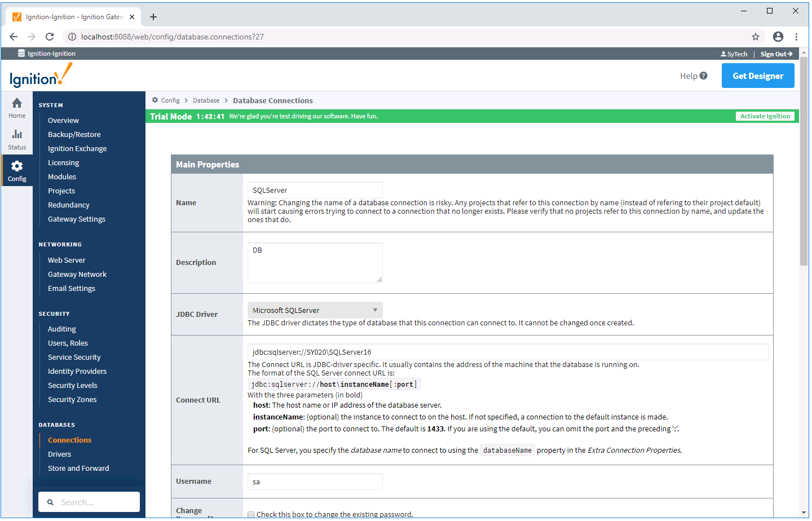Click the Connect URL field
812x521 pixels.
[x=508, y=352]
